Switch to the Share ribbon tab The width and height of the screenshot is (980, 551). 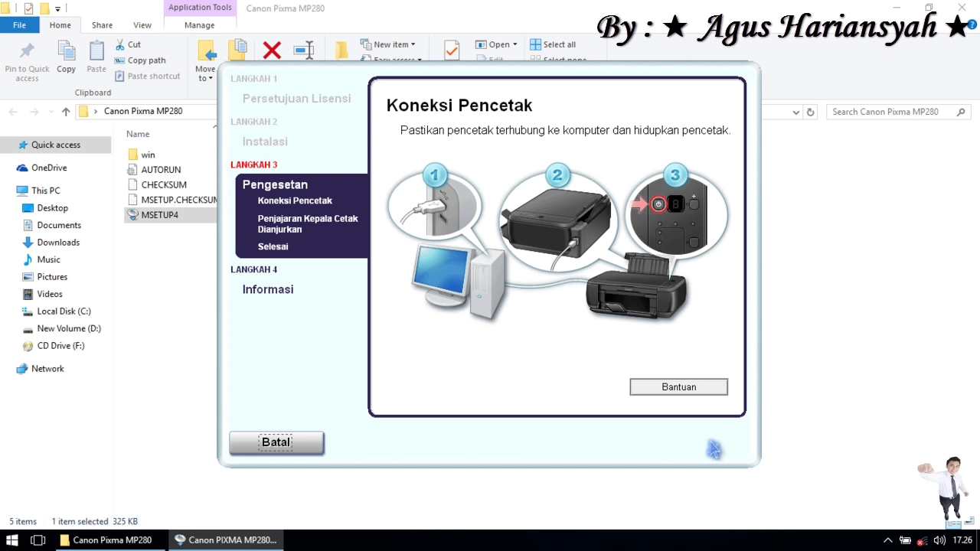(x=102, y=25)
